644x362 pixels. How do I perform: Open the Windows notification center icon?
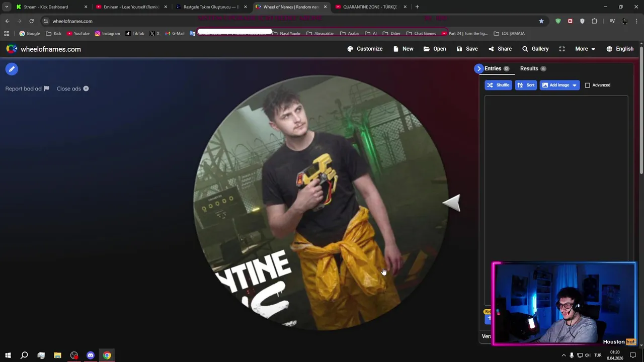pyautogui.click(x=633, y=355)
